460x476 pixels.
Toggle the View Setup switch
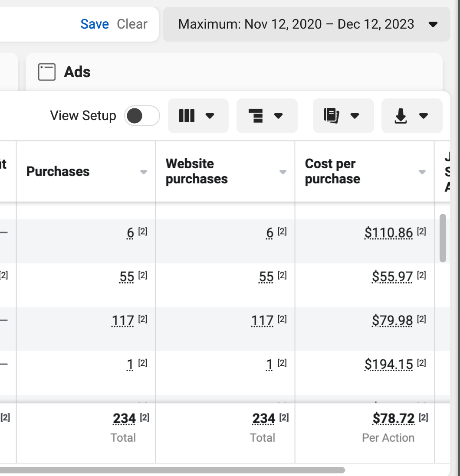(142, 116)
